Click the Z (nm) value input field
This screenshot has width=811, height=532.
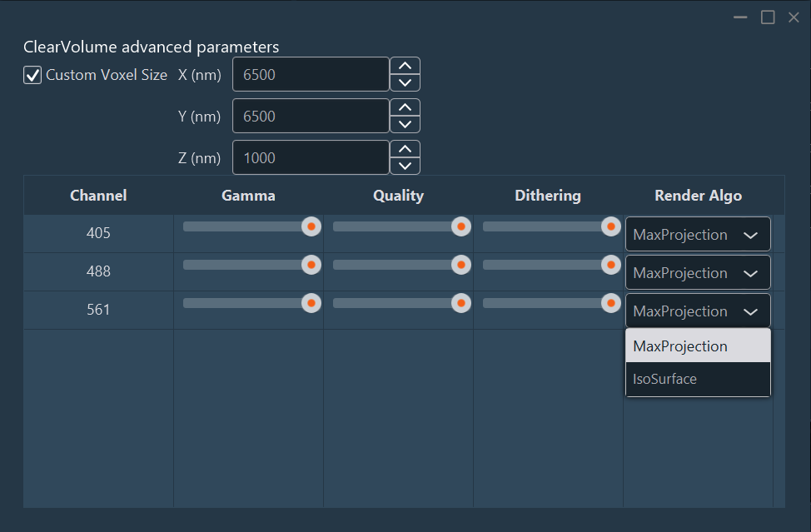[x=311, y=157]
